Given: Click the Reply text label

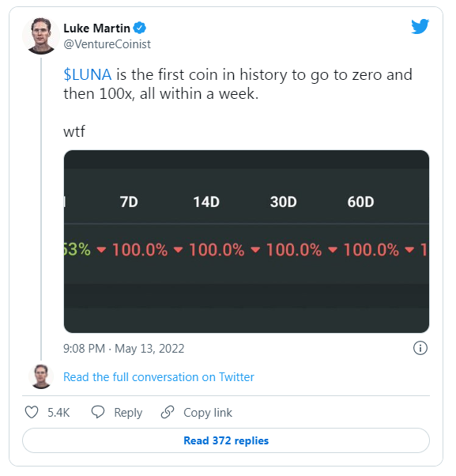Looking at the screenshot, I should tap(128, 413).
